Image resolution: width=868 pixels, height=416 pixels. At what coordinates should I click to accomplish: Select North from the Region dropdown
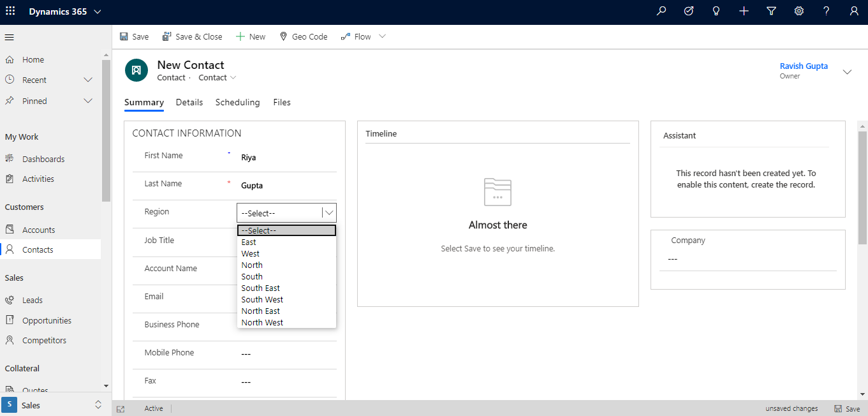click(x=252, y=265)
